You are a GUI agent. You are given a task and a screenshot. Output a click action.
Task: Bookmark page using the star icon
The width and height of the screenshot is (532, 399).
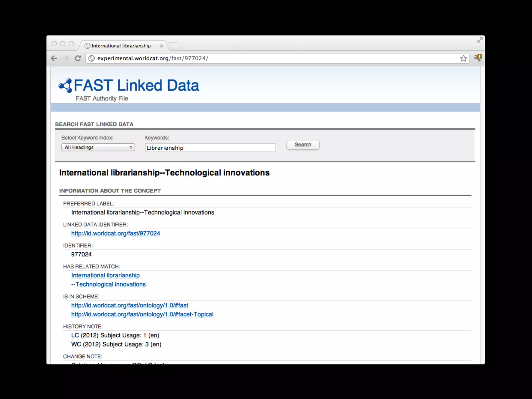(463, 58)
